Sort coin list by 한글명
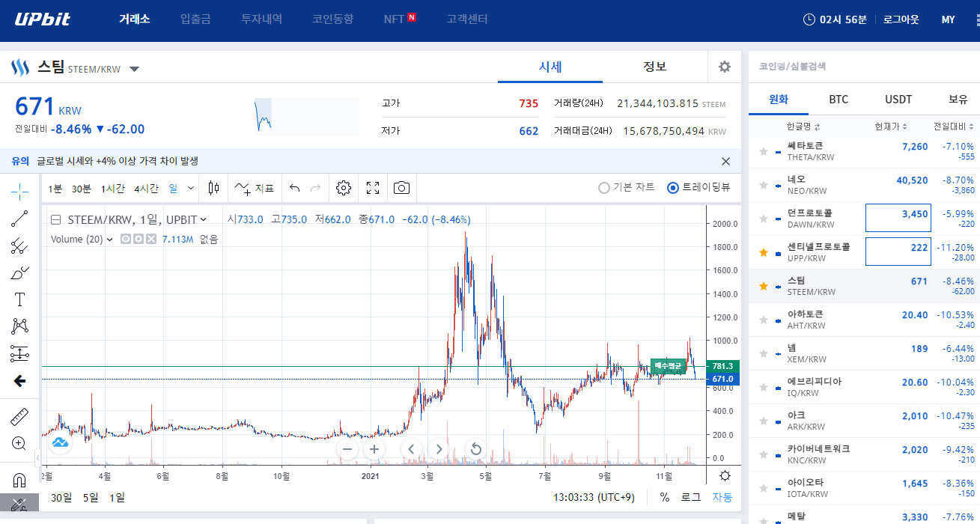 [803, 127]
